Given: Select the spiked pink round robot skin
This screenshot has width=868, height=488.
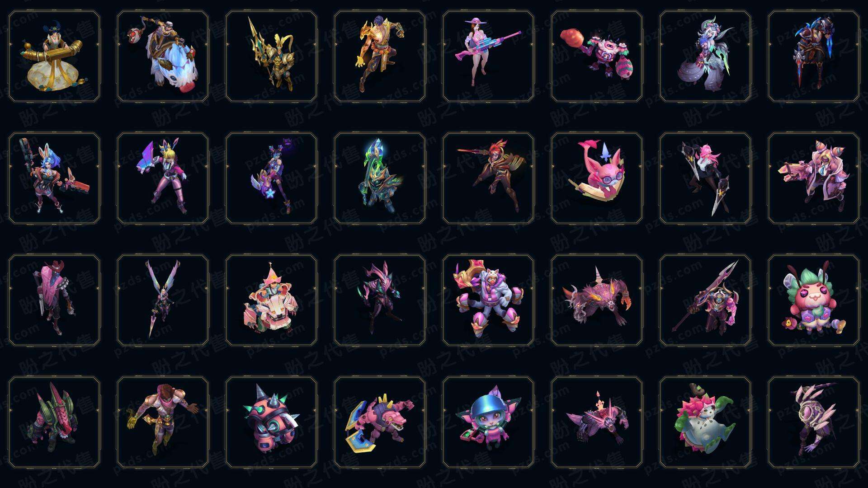Looking at the screenshot, I should 271,422.
